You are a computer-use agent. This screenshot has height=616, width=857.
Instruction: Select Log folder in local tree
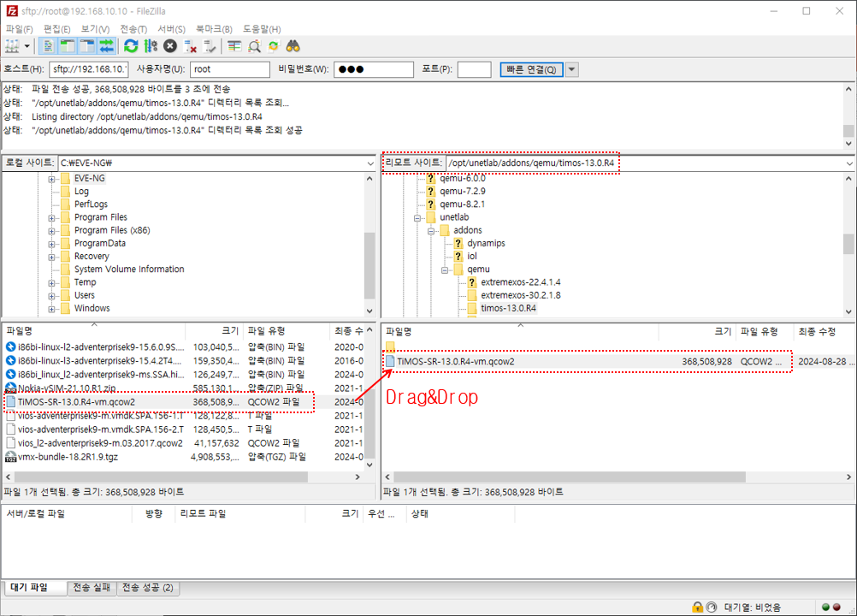tap(81, 192)
